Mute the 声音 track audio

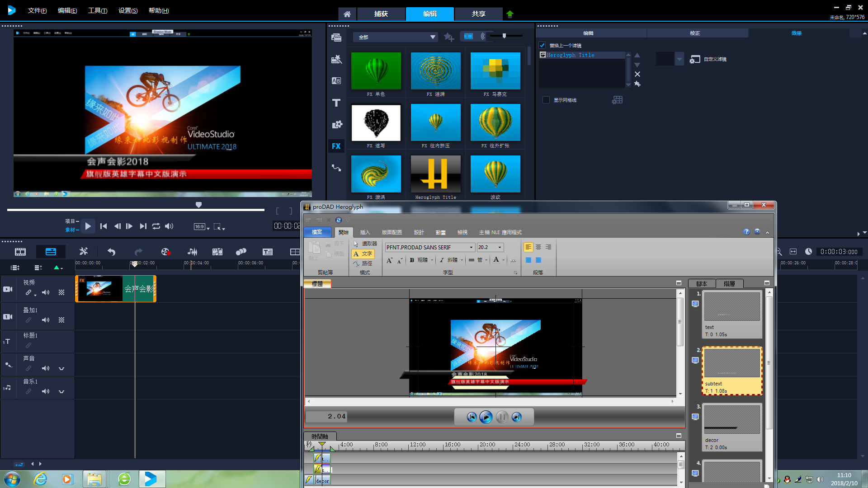tap(46, 368)
